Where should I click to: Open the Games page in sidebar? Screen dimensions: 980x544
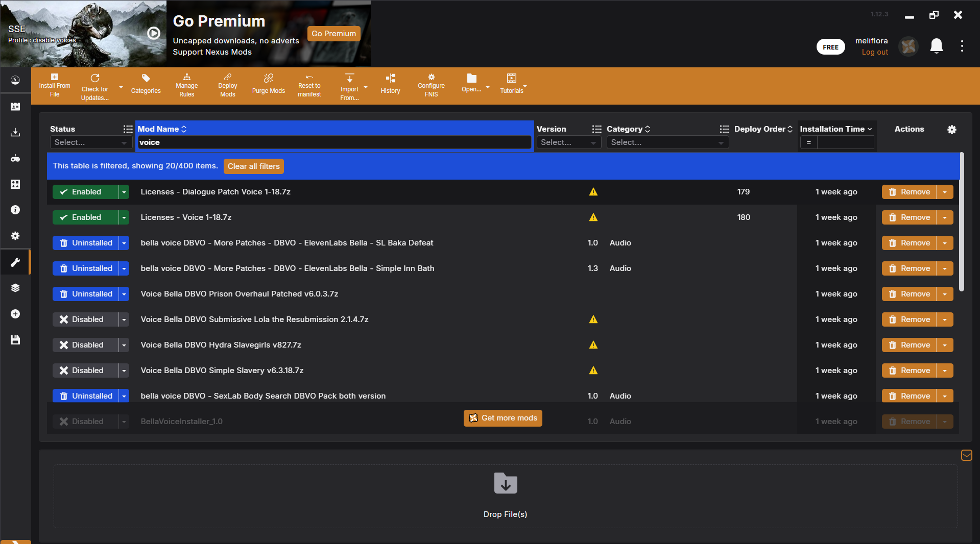(x=15, y=158)
